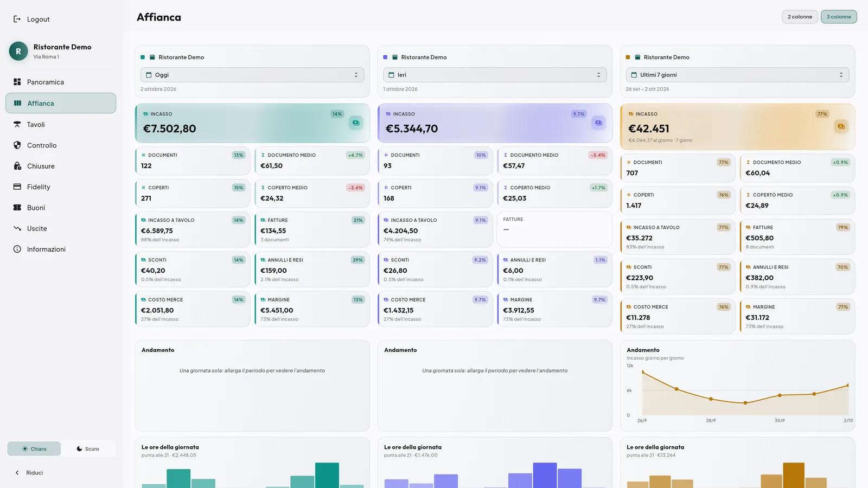Viewport: 868px width, 488px height.
Task: Click the Fidelity card icon
Action: pyautogui.click(x=17, y=187)
